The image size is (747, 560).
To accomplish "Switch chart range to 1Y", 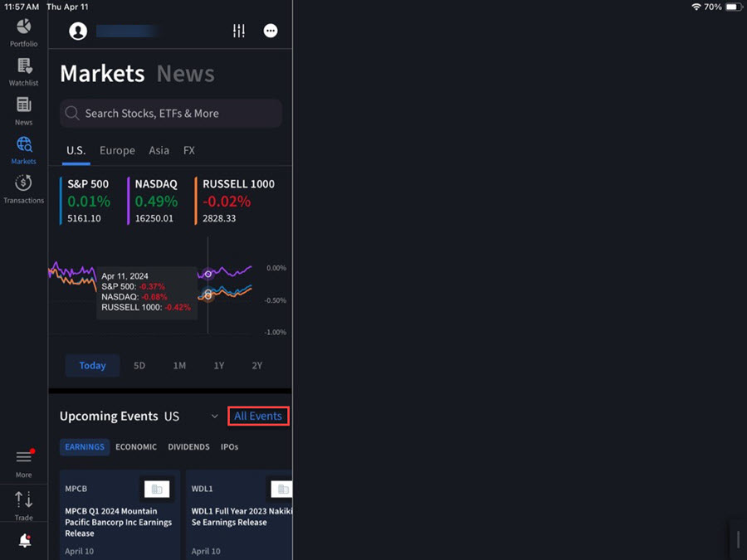I will [x=218, y=365].
